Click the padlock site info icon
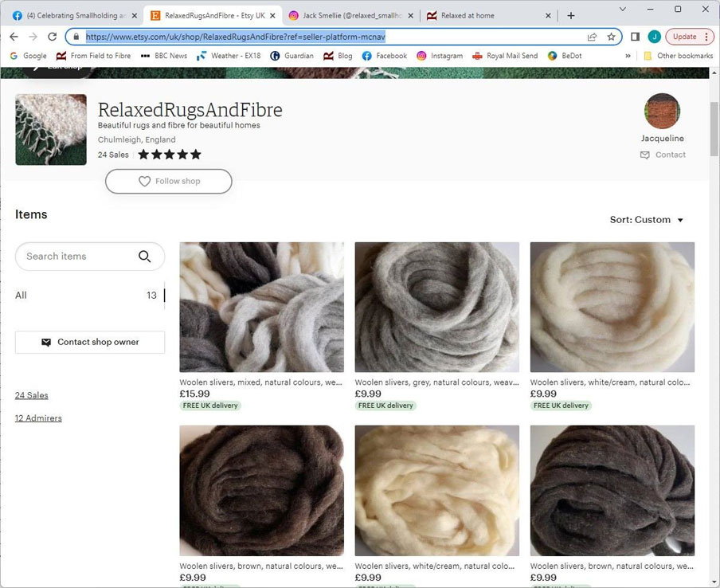720x588 pixels. click(x=76, y=37)
